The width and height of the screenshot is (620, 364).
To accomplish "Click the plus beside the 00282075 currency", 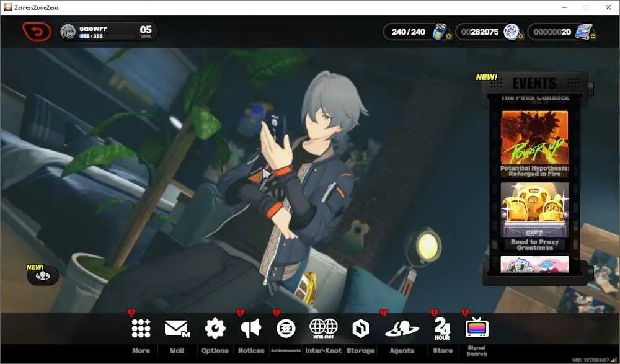I will (x=520, y=37).
